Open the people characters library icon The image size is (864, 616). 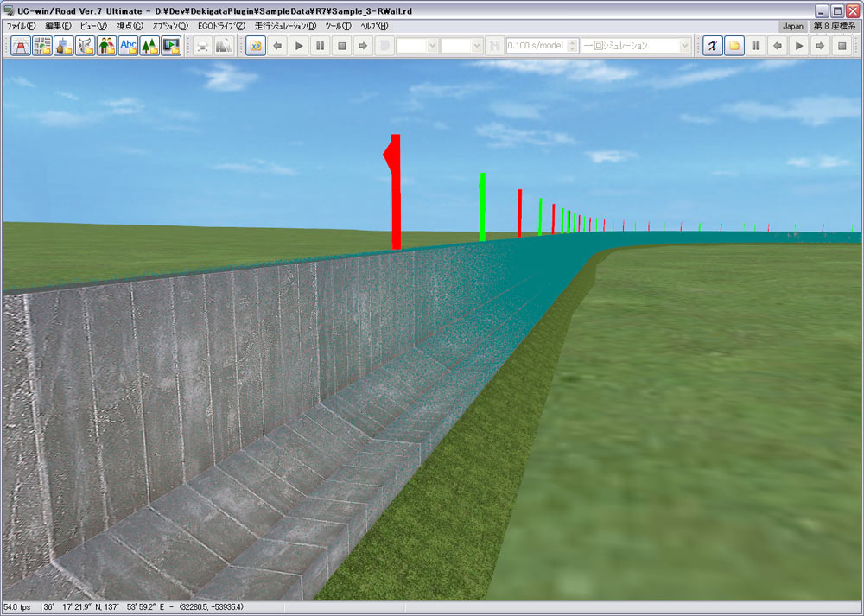point(106,46)
